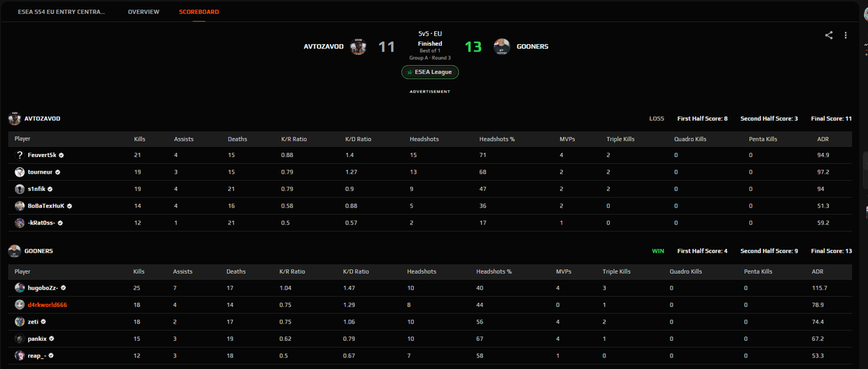Open the ESEA S54 EU Entry Central tab

[61, 12]
